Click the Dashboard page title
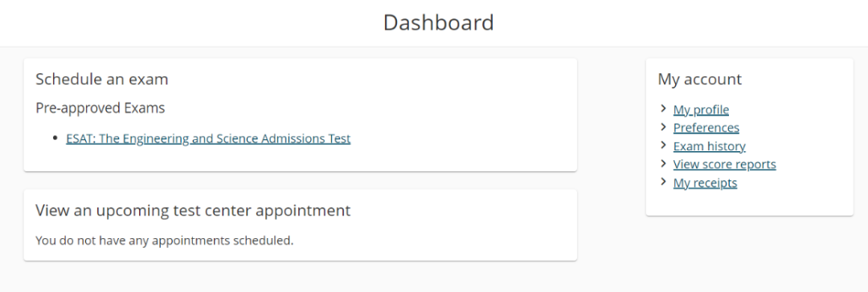This screenshot has height=292, width=868. click(x=439, y=23)
